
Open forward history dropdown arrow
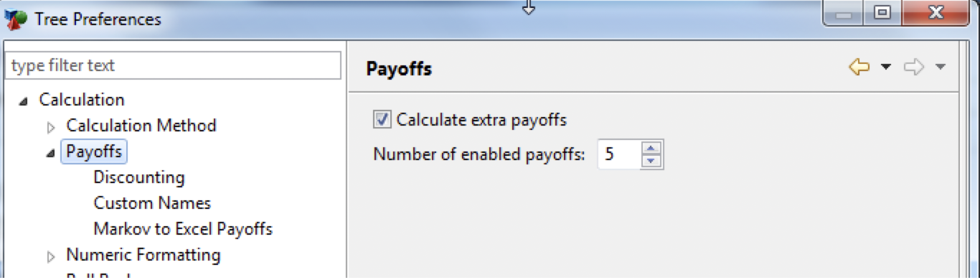(x=941, y=67)
